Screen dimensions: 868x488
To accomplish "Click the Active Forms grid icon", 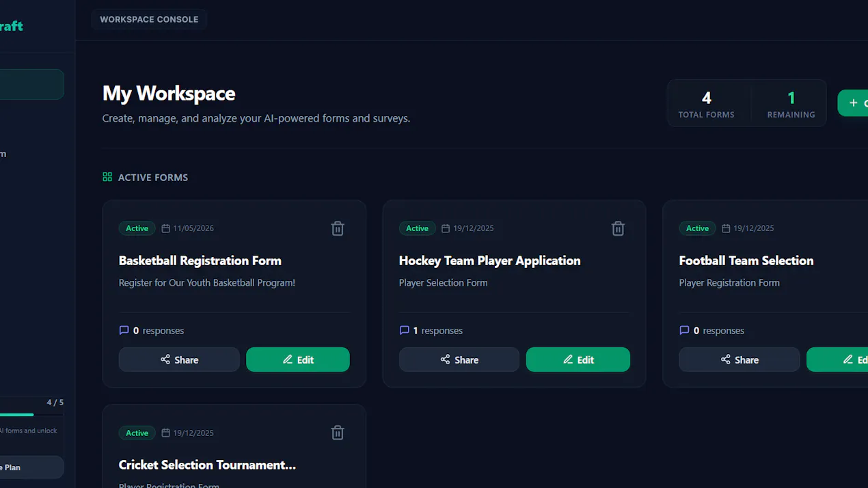I will (107, 177).
